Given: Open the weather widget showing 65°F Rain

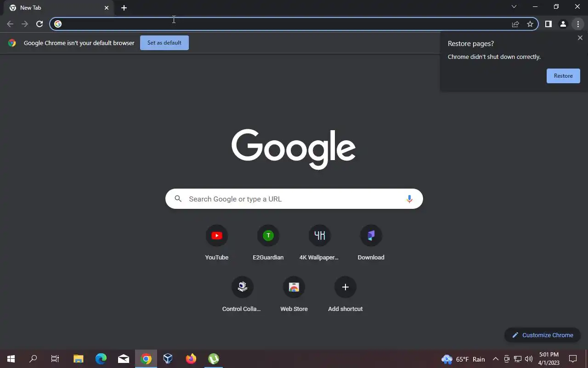Looking at the screenshot, I should point(463,359).
